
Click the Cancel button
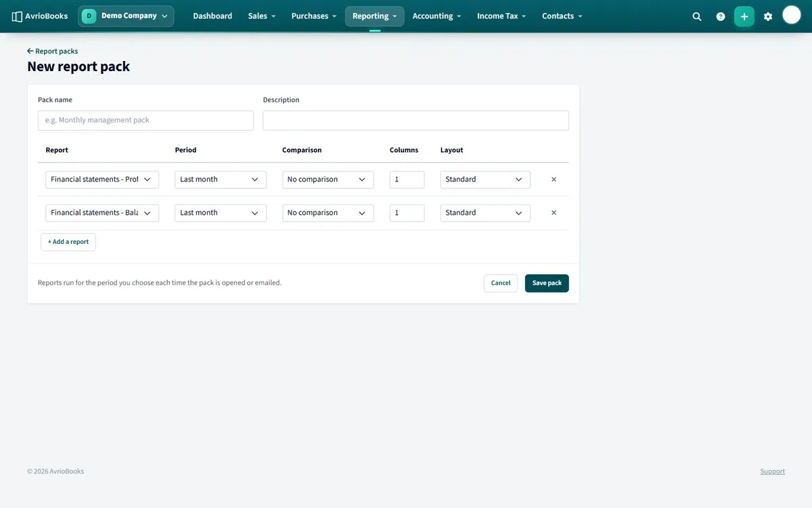tap(501, 283)
